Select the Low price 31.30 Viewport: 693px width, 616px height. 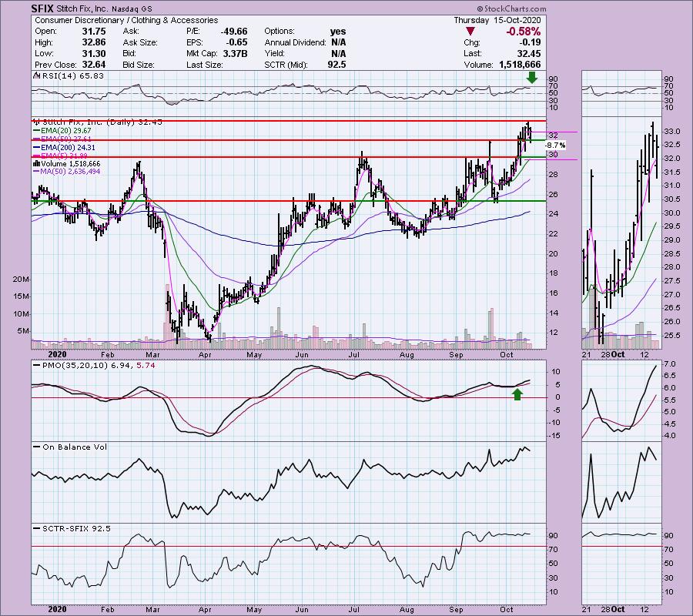click(x=94, y=53)
